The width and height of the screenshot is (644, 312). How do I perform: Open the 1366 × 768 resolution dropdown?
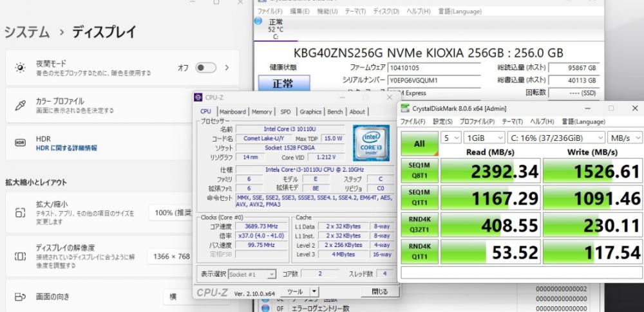click(x=170, y=257)
